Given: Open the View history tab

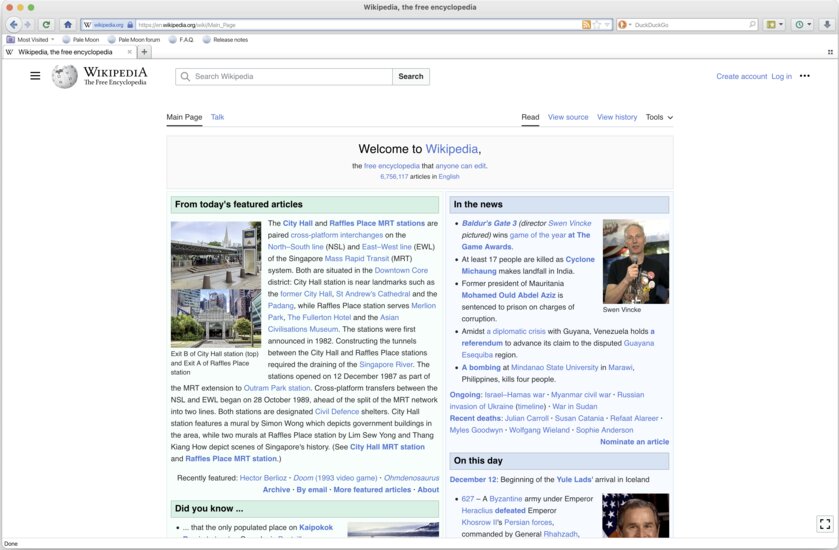Looking at the screenshot, I should coord(617,117).
